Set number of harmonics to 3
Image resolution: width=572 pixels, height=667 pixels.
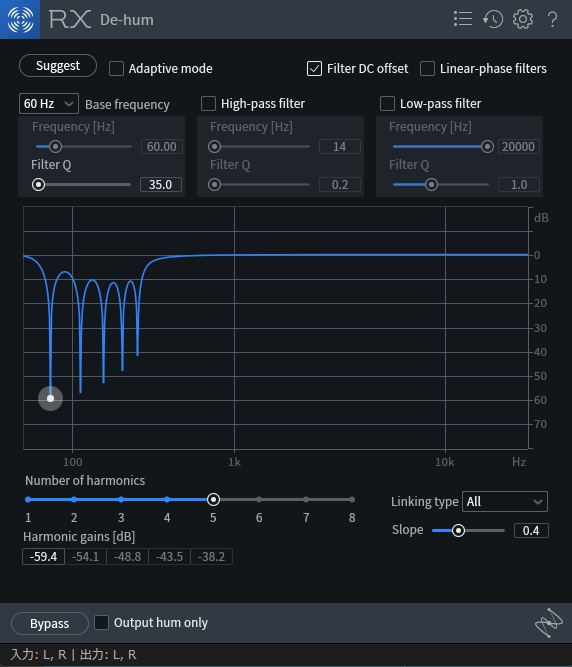121,499
